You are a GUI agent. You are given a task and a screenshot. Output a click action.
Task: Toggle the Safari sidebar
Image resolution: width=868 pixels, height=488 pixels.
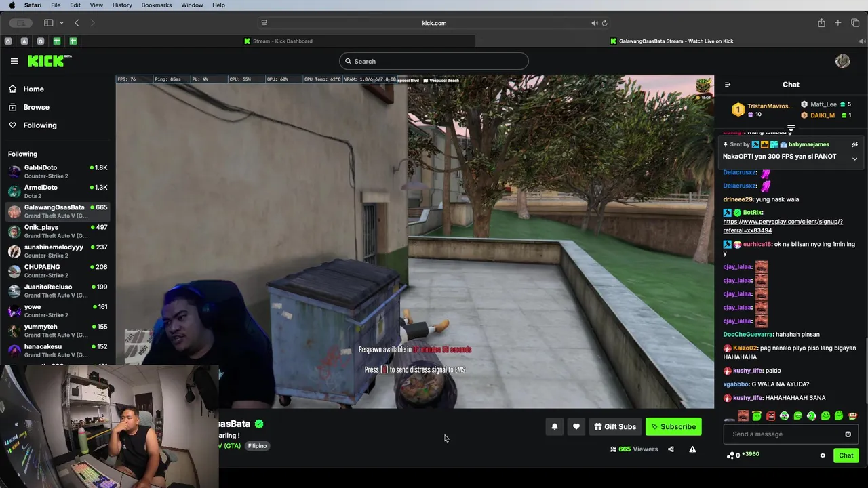click(x=48, y=23)
